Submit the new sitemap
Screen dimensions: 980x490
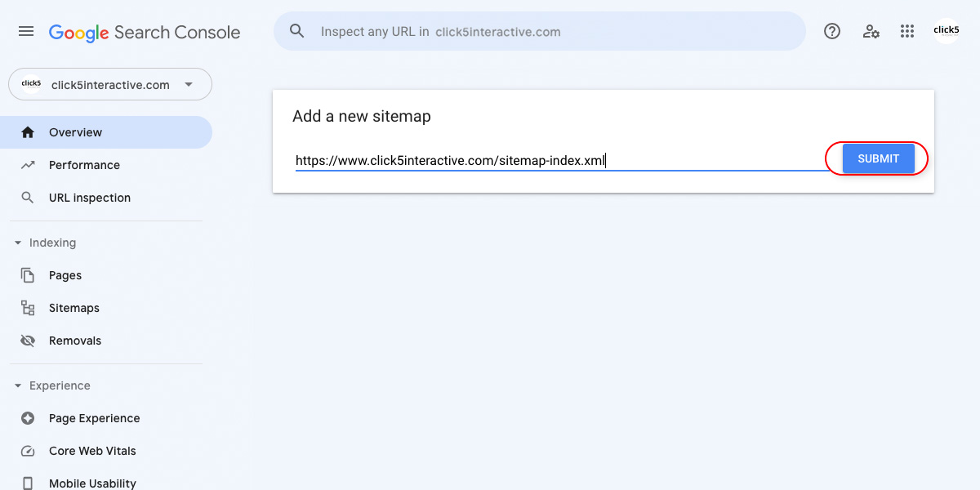click(878, 158)
